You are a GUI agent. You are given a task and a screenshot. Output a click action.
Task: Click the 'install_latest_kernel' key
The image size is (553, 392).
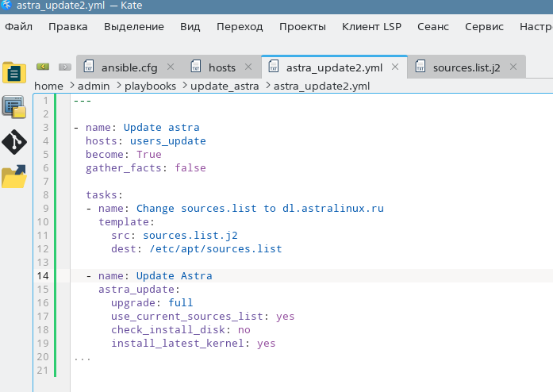(178, 344)
